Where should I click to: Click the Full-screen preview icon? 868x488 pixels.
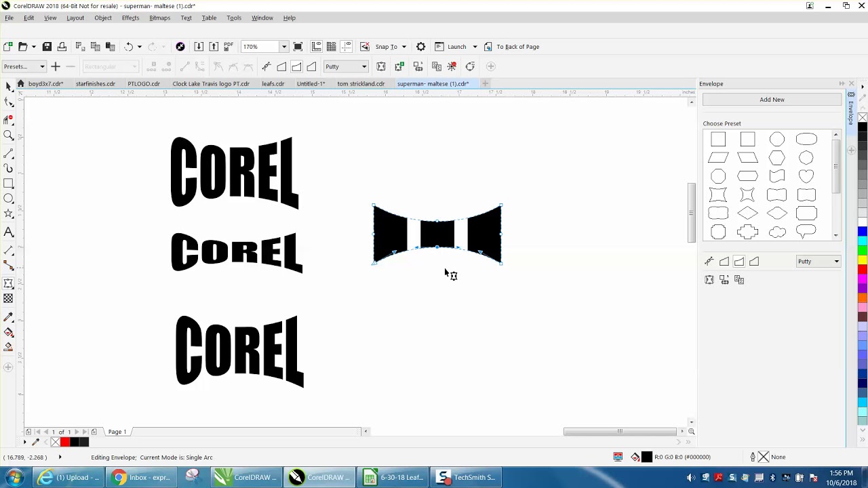(298, 47)
